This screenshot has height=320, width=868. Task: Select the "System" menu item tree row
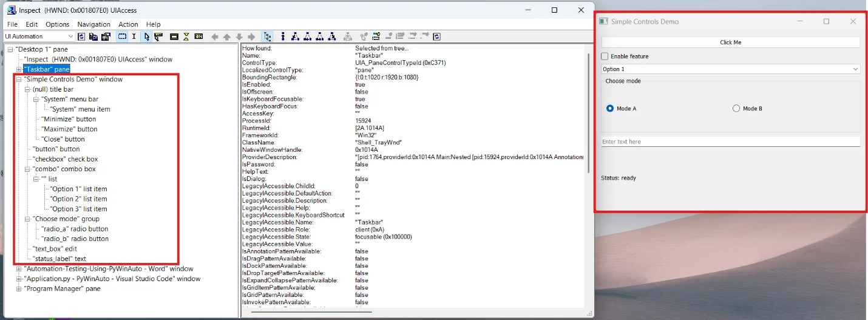coord(80,109)
